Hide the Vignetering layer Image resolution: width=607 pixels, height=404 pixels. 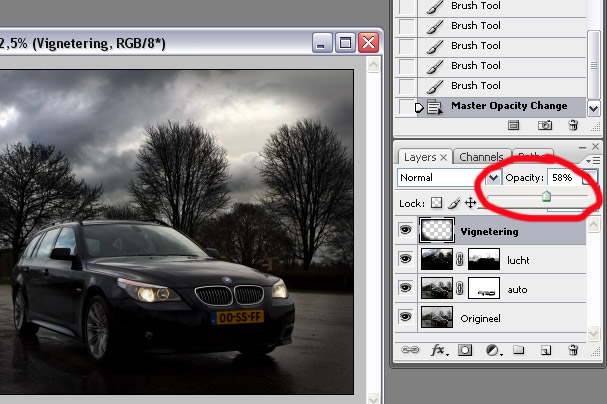406,231
